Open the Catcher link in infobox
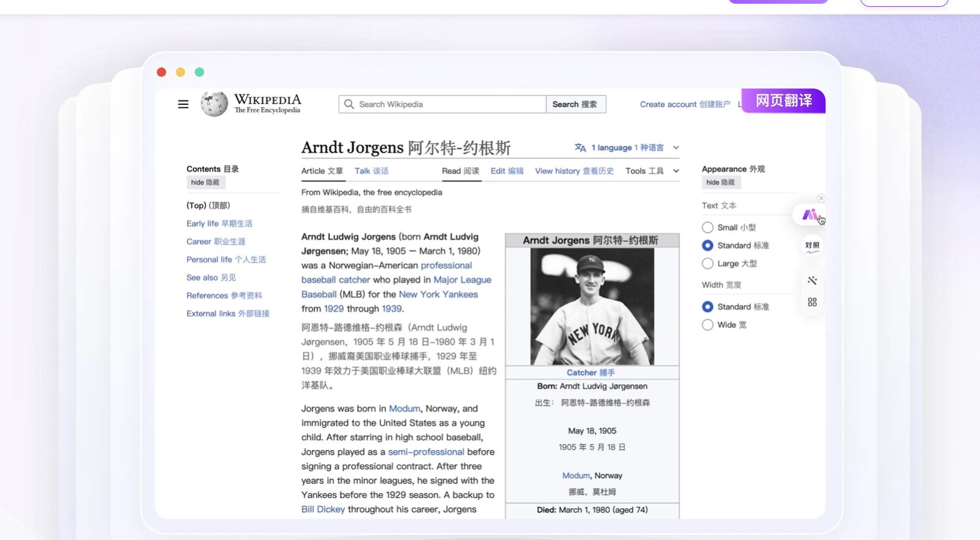The image size is (980, 540). (x=591, y=372)
